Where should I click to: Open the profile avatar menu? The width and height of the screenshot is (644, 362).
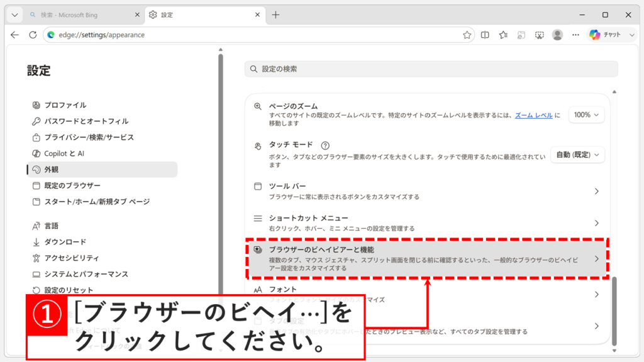click(557, 35)
